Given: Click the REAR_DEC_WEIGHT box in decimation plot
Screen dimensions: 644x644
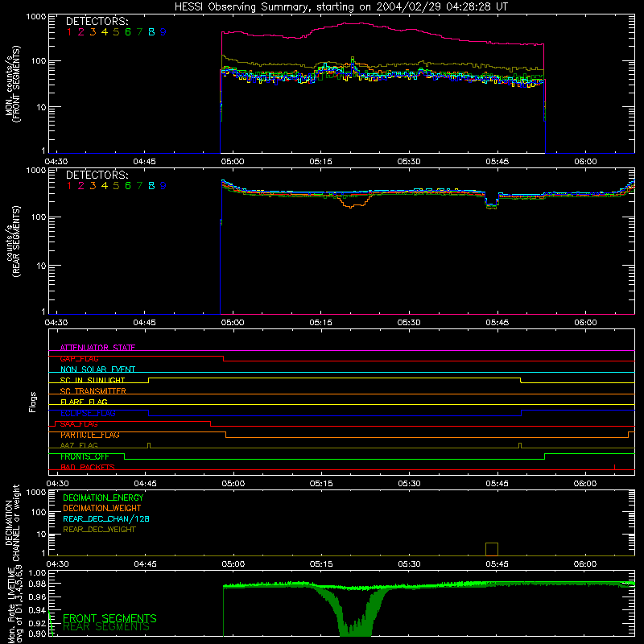Looking at the screenshot, I should pos(492,550).
